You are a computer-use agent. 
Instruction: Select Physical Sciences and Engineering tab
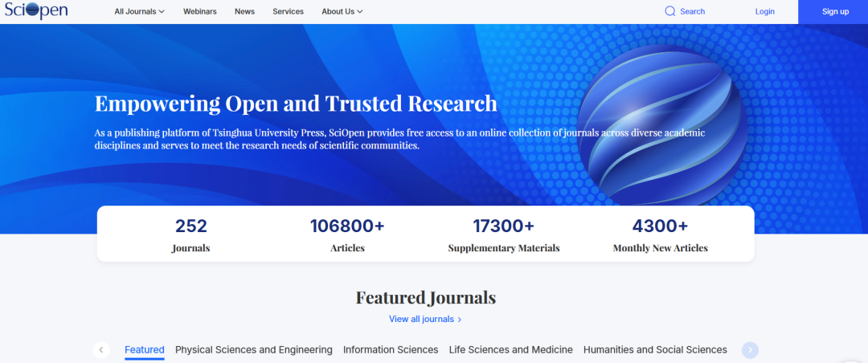tap(253, 349)
